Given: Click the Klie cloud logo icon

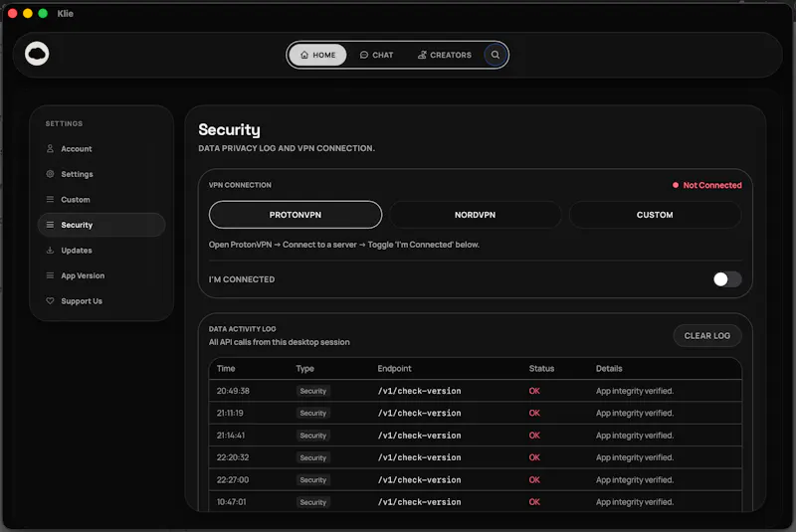Looking at the screenshot, I should pyautogui.click(x=37, y=54).
